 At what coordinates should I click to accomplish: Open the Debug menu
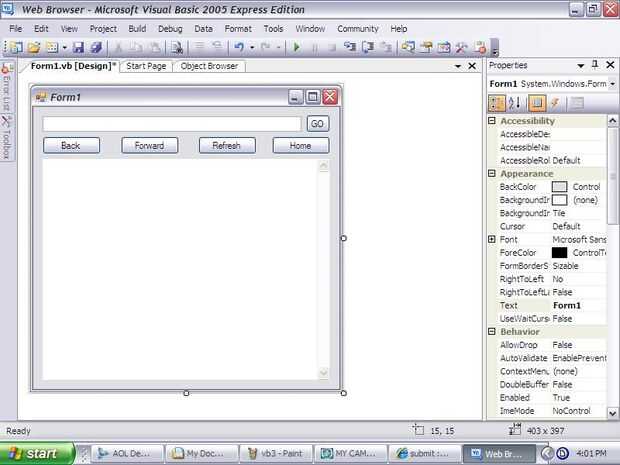170,28
